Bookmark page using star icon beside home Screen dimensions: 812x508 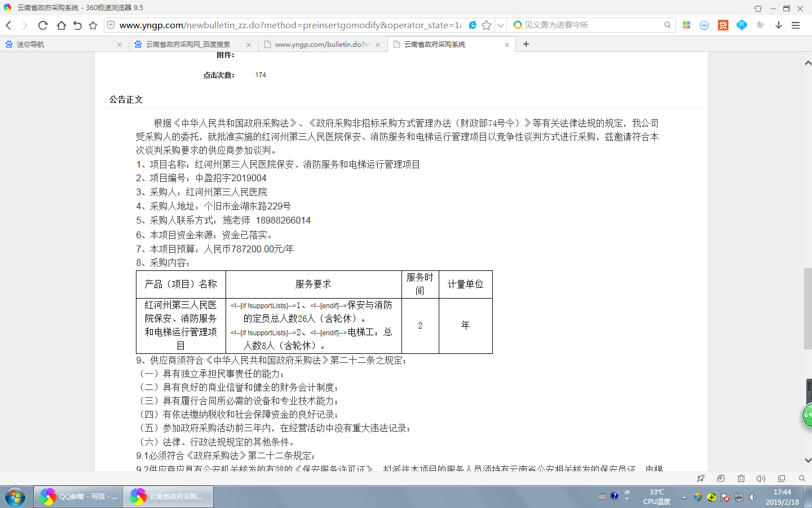pos(93,25)
